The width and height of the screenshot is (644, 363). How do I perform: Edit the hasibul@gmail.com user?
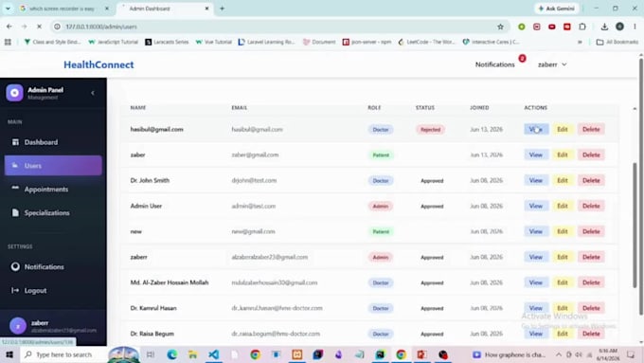563,130
